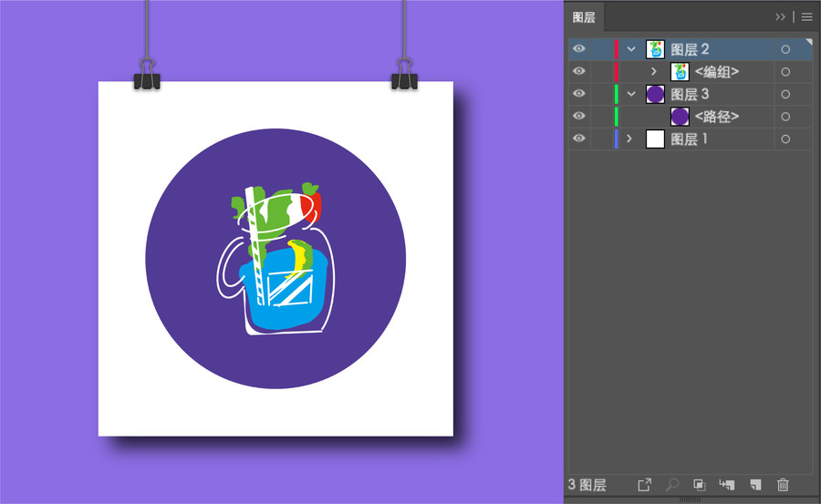Hide the <路径> sublayer
Image resolution: width=821 pixels, height=504 pixels.
tap(578, 116)
